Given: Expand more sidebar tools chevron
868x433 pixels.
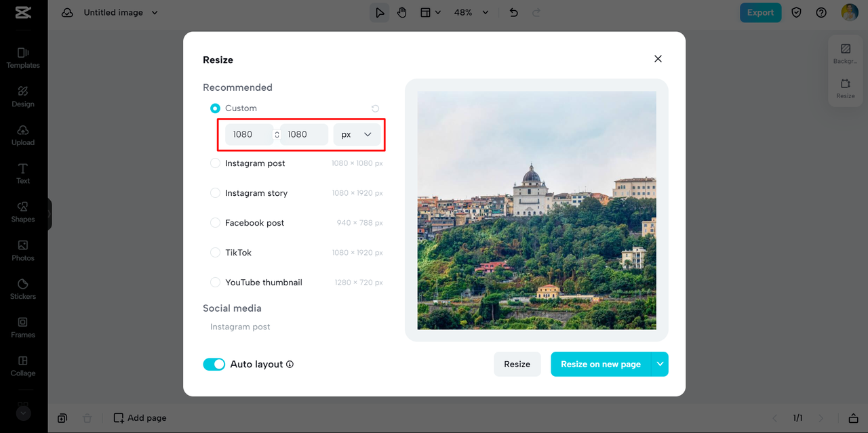Looking at the screenshot, I should 23,413.
